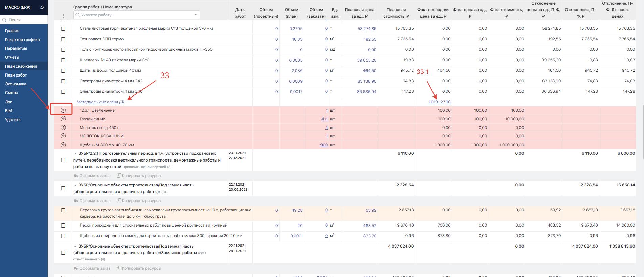The height and width of the screenshot is (277, 644).
Task: Click the up-arrow icon for Молоток гвозд.450 г.
Action: [63, 128]
